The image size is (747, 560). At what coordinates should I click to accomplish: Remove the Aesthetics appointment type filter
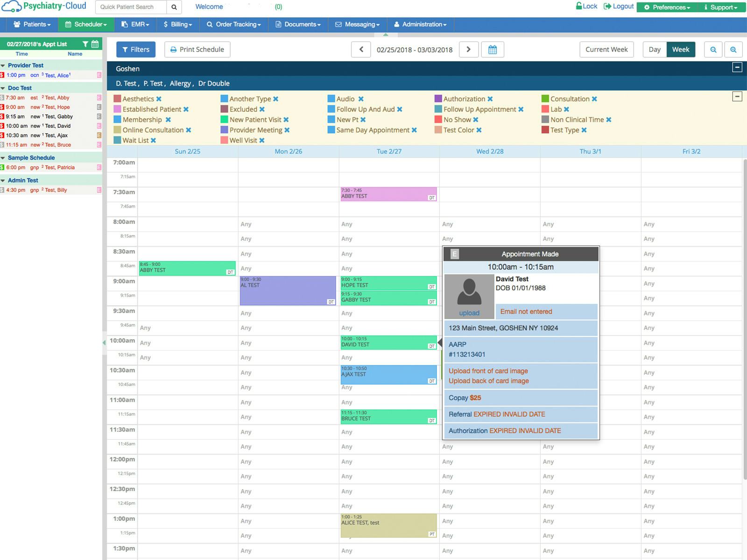point(159,98)
